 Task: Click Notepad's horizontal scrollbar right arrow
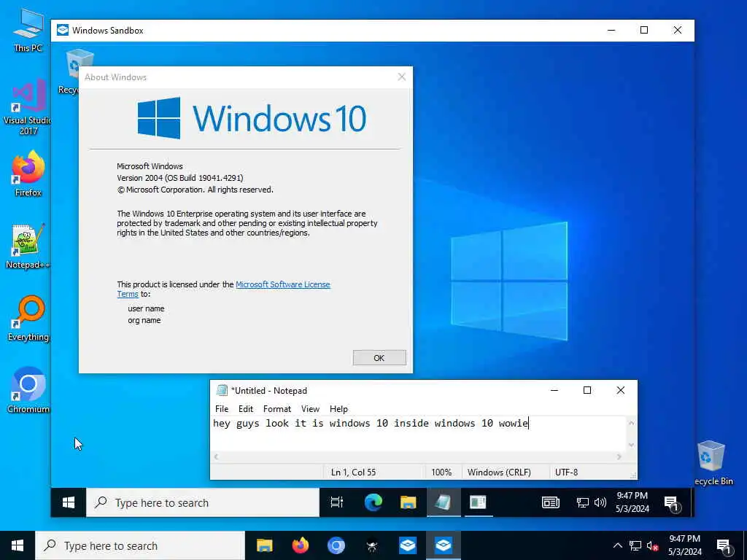pyautogui.click(x=619, y=456)
